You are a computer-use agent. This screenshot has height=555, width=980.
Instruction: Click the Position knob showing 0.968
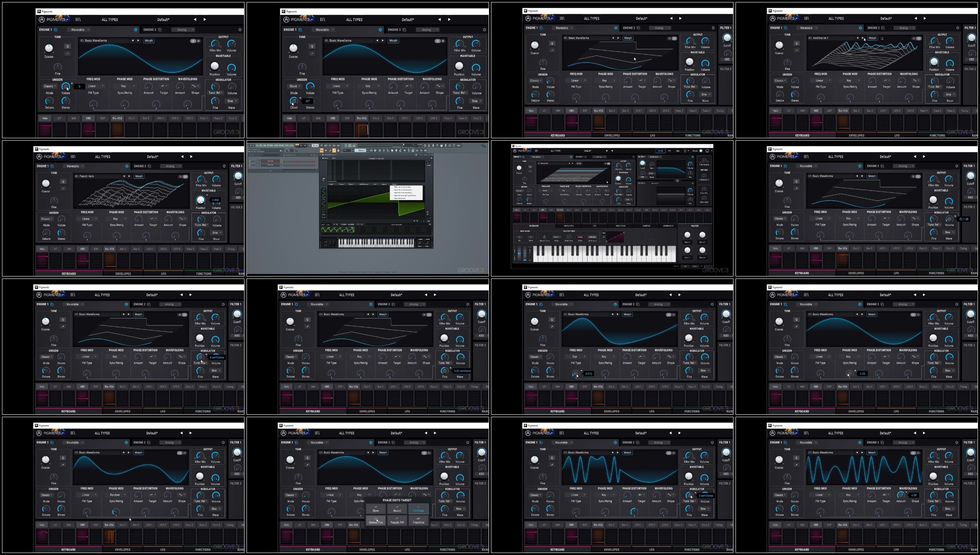200,200
